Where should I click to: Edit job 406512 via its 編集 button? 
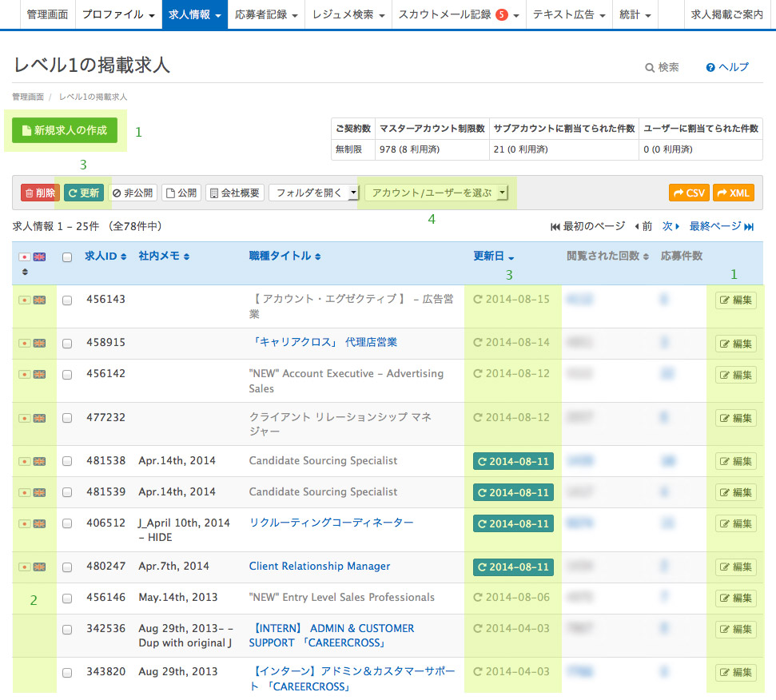point(736,523)
